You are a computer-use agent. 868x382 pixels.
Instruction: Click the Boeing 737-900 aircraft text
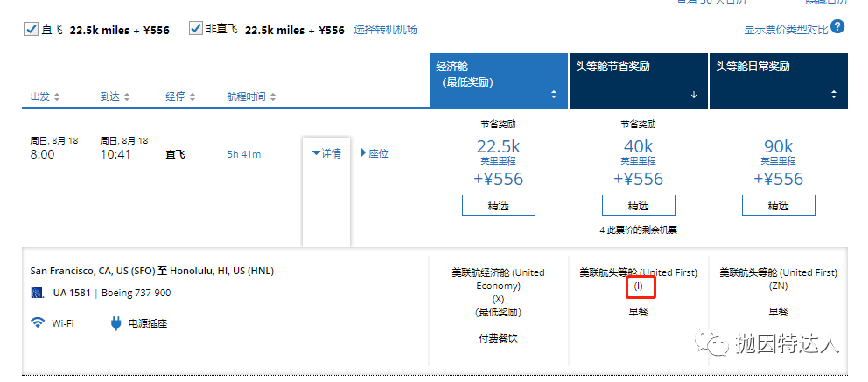[x=136, y=293]
